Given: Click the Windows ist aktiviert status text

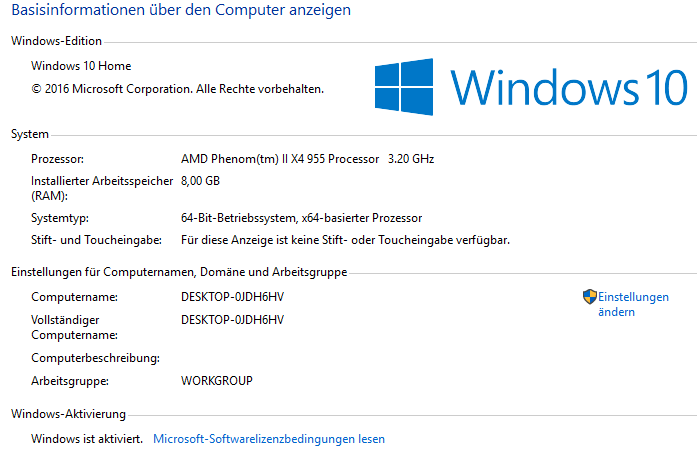Looking at the screenshot, I should tap(87, 439).
